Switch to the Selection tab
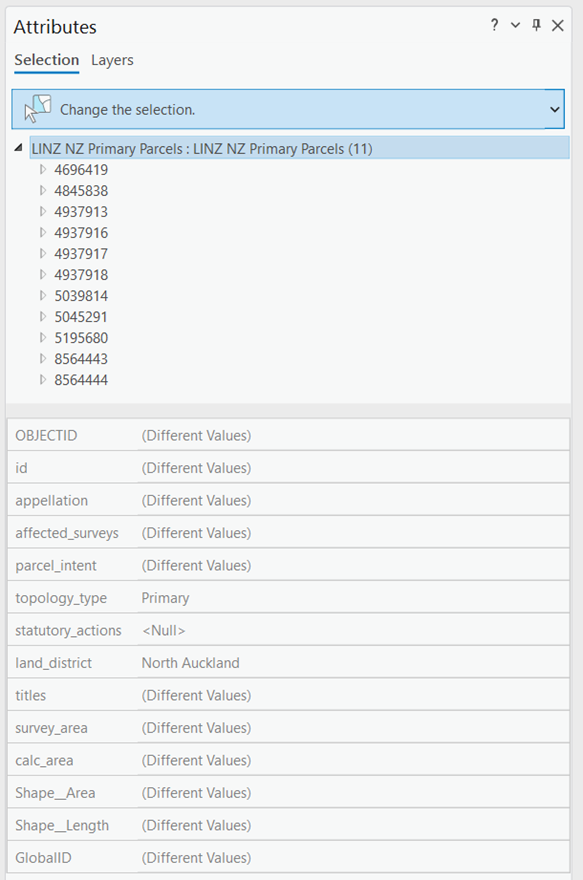This screenshot has width=583, height=880. click(46, 60)
